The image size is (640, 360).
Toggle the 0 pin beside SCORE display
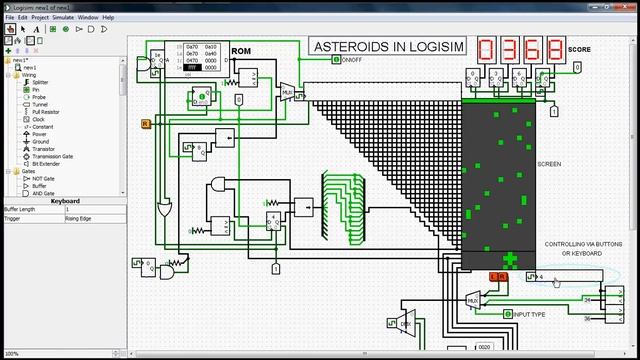coord(577,67)
